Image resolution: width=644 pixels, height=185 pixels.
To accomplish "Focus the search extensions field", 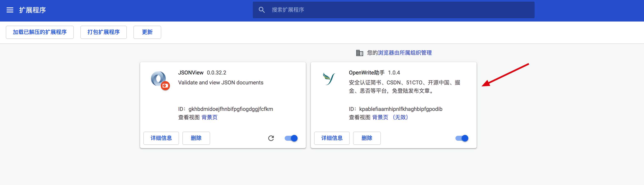I will coord(393,10).
